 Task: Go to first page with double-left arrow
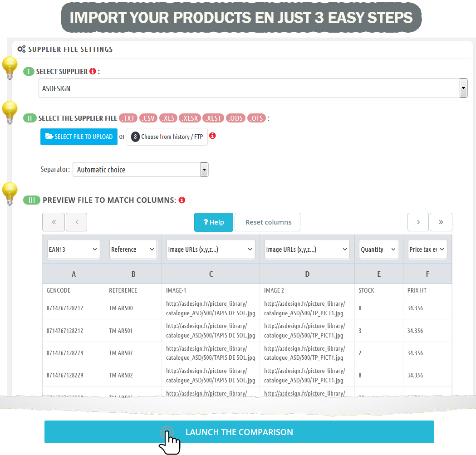pos(54,222)
